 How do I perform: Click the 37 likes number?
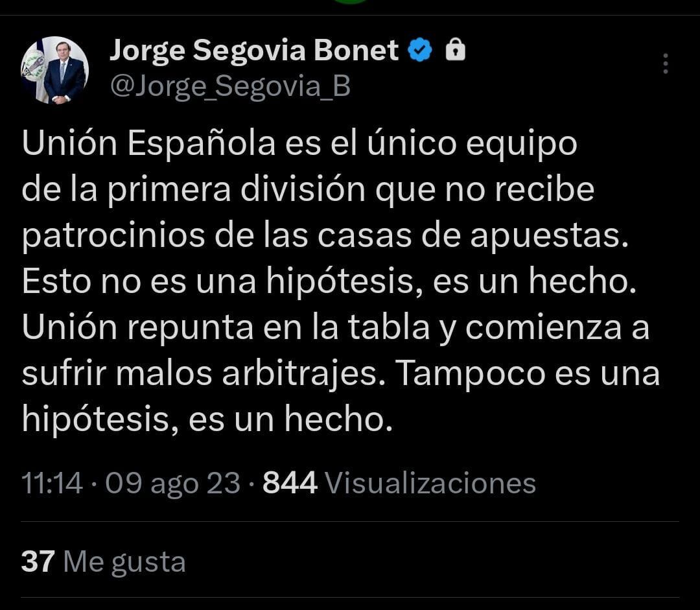coord(38,561)
